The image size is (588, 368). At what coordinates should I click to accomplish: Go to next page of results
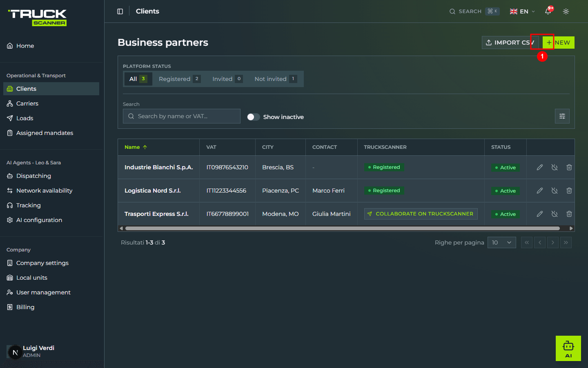(x=553, y=242)
